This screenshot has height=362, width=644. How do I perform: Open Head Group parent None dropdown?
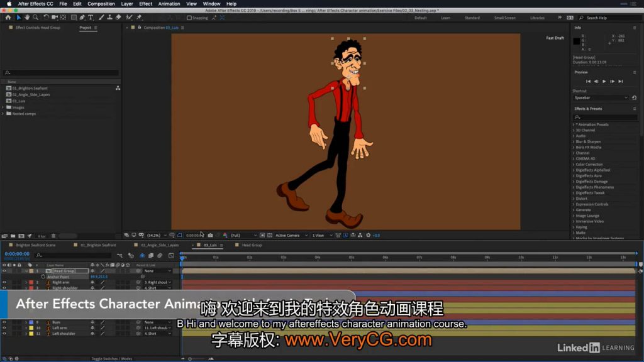(157, 271)
